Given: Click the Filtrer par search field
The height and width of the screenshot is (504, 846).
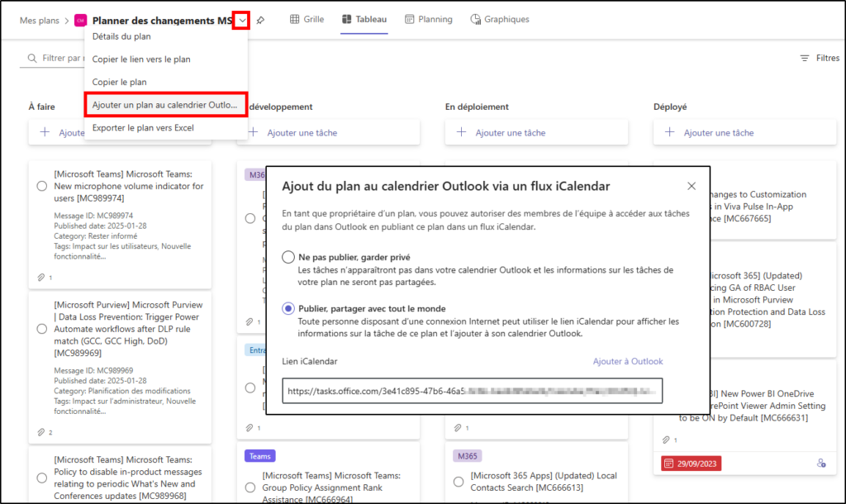Looking at the screenshot, I should click(54, 59).
